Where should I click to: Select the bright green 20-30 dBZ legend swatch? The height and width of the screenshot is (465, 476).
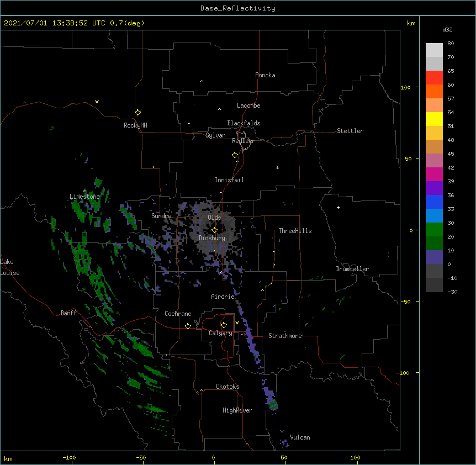[434, 230]
